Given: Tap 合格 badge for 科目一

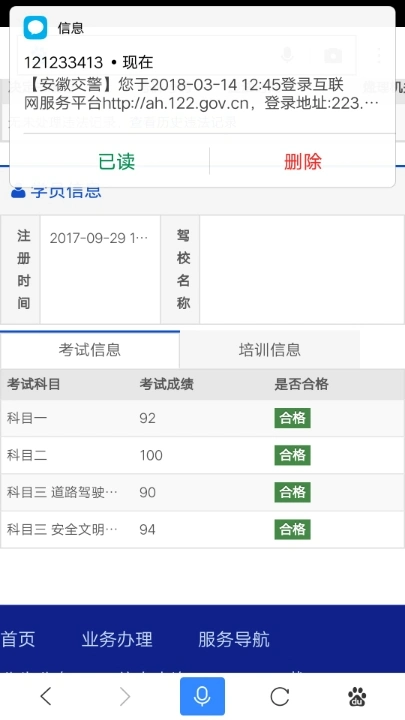Looking at the screenshot, I should point(292,418).
